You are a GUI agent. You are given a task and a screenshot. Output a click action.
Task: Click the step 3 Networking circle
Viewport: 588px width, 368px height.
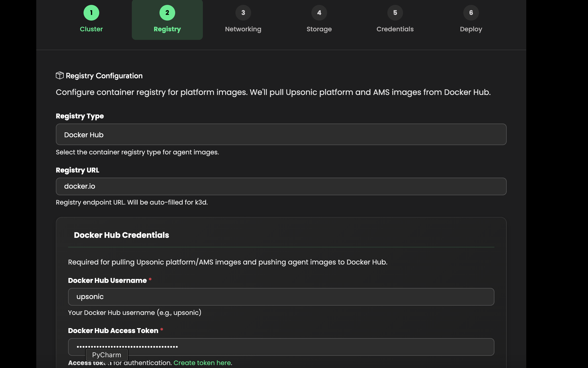point(243,12)
